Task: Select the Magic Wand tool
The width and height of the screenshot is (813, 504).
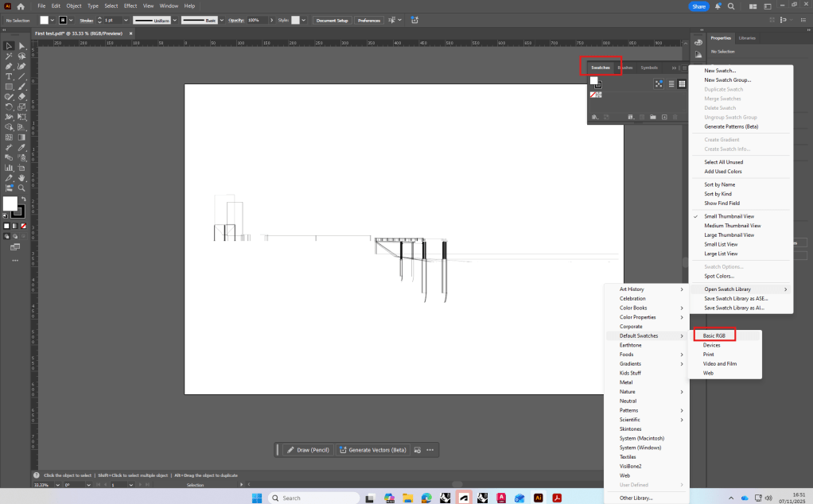Action: [x=9, y=56]
